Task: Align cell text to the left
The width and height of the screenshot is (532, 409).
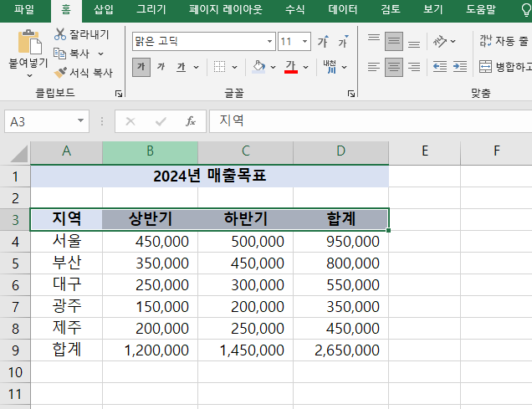Action: [374, 67]
